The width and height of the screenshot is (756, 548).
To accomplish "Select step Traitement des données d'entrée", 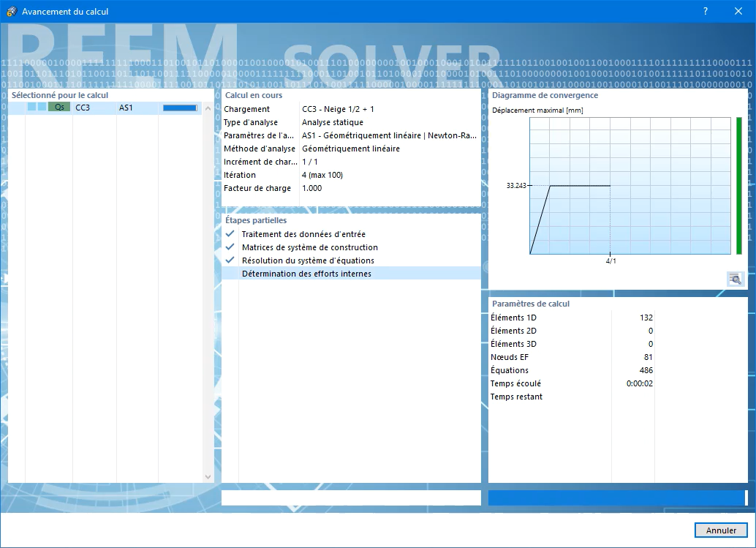I will tap(303, 234).
